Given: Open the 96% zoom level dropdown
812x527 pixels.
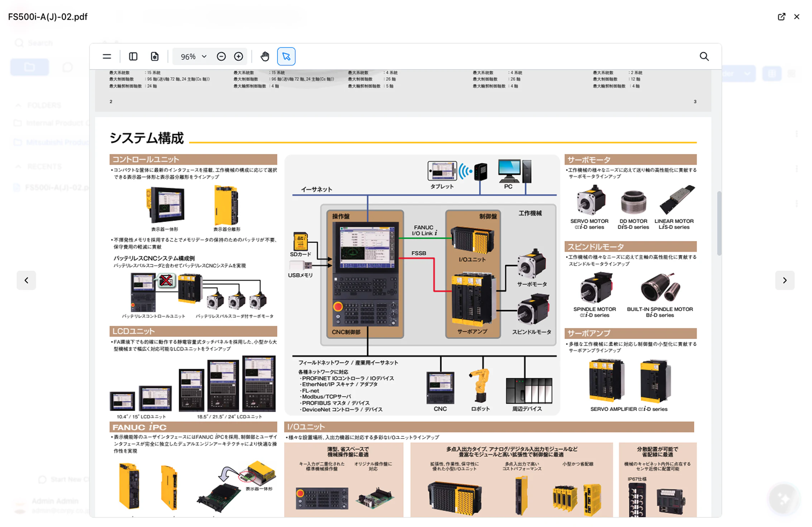Looking at the screenshot, I should tap(193, 57).
